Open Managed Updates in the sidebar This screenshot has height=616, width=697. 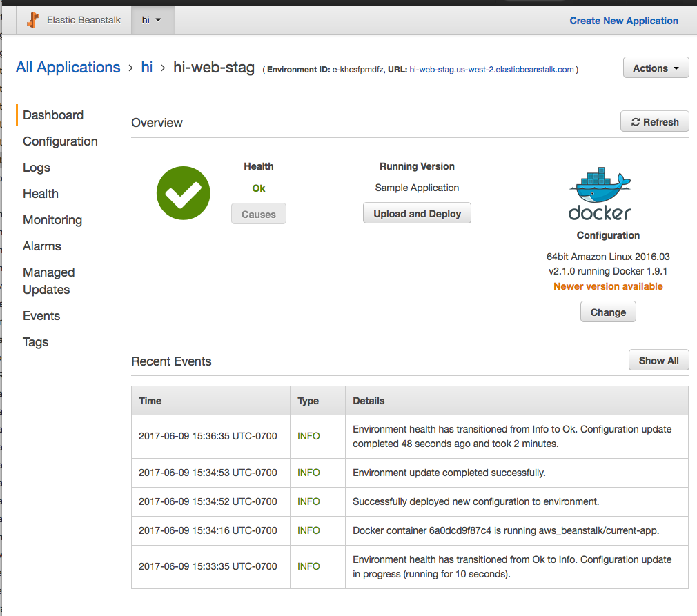pos(48,281)
